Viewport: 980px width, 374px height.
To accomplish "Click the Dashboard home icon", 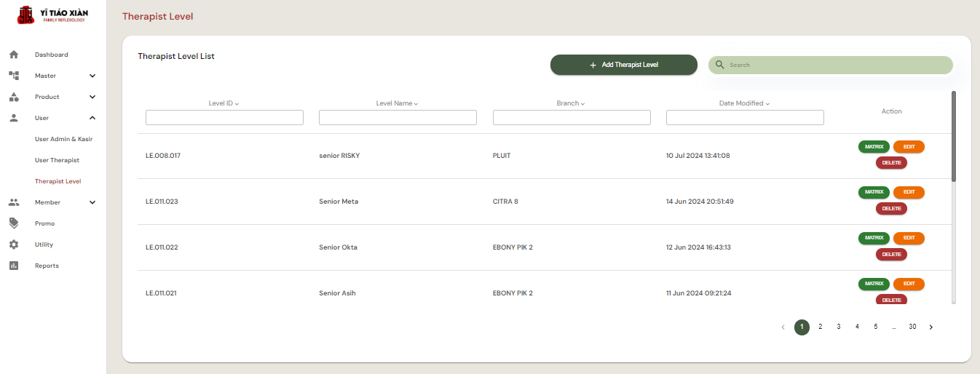I will tap(14, 55).
